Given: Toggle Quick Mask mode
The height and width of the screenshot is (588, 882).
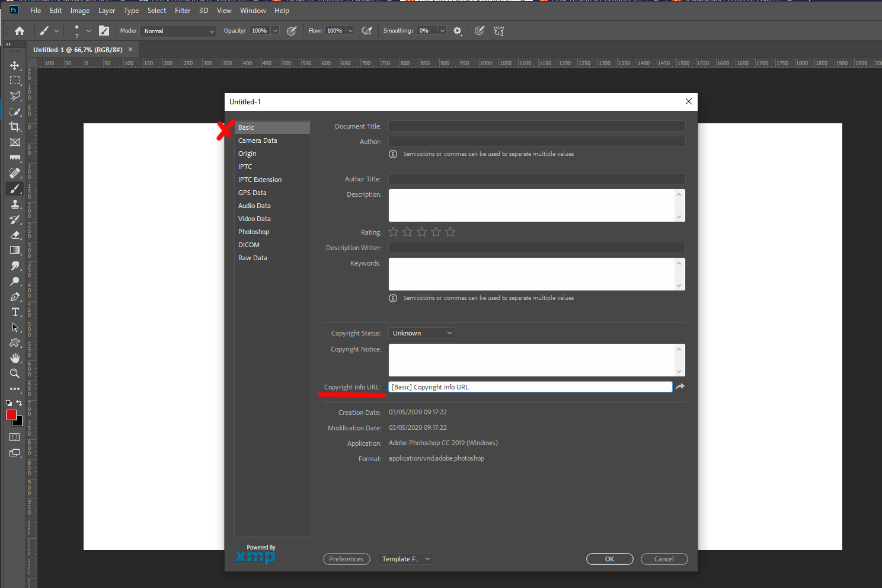Looking at the screenshot, I should [15, 437].
